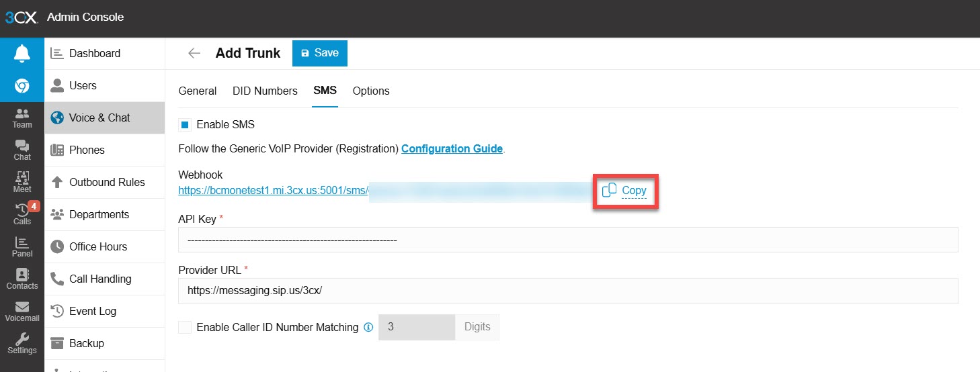Go to Users in admin menu
980x372 pixels.
[105, 85]
